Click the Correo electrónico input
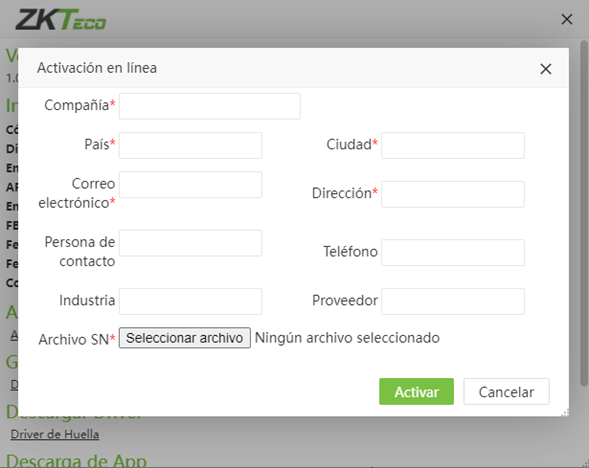The height and width of the screenshot is (468, 589). coord(190,184)
